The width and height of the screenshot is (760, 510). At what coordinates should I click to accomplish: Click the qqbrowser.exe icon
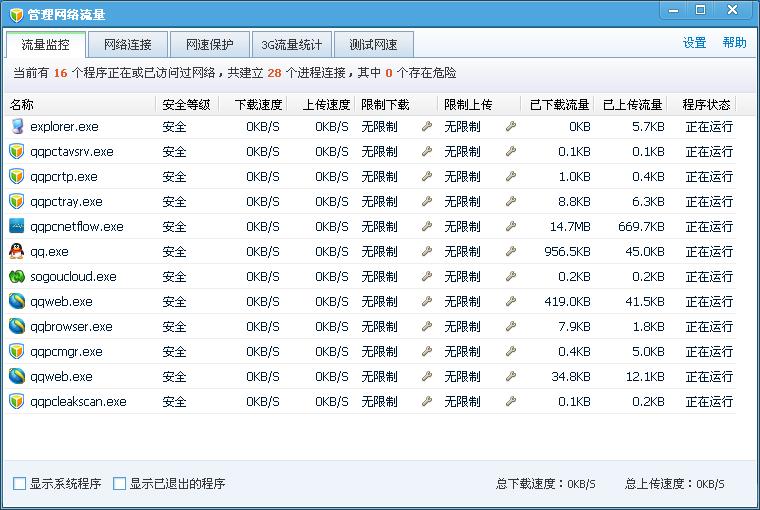(x=17, y=327)
